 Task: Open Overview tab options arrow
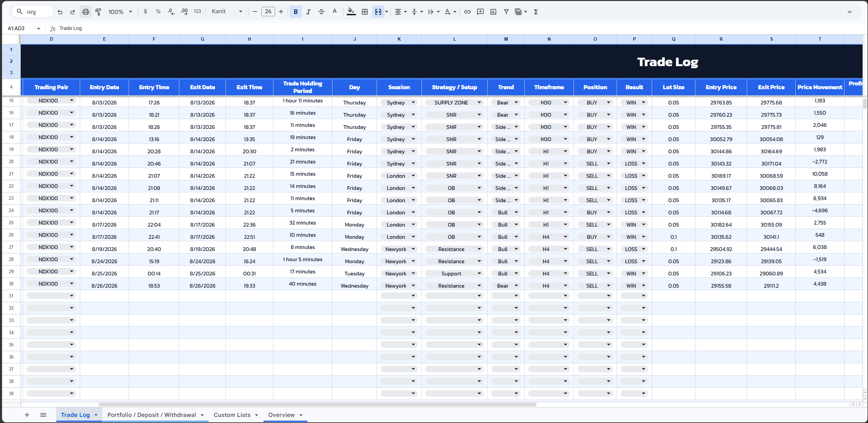[x=301, y=415]
